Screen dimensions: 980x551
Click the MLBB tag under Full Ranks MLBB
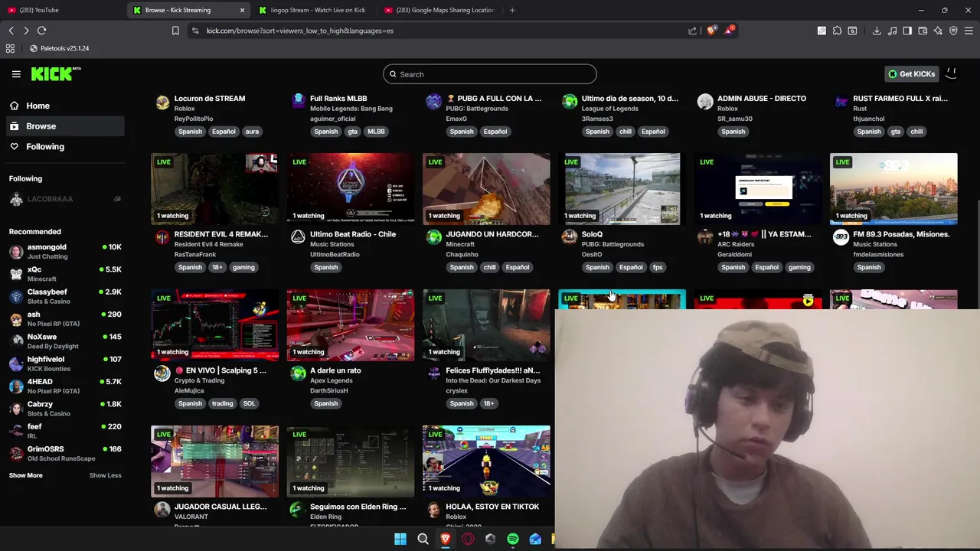[x=376, y=132]
